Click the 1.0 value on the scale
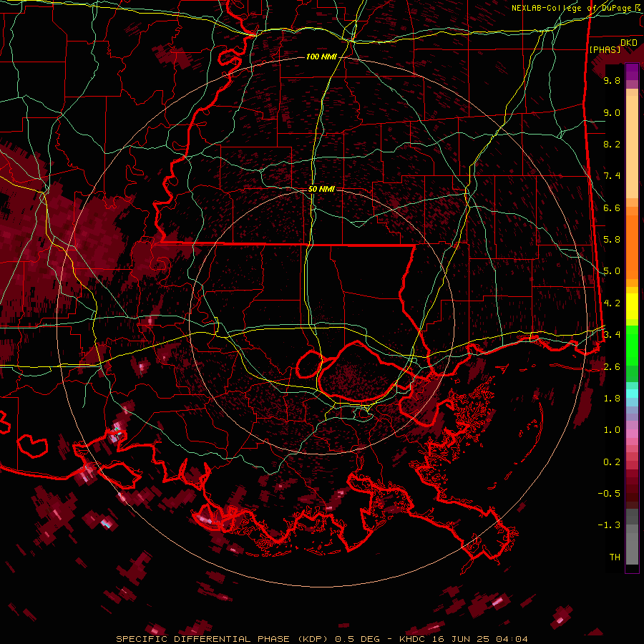This screenshot has width=644, height=644. [612, 431]
